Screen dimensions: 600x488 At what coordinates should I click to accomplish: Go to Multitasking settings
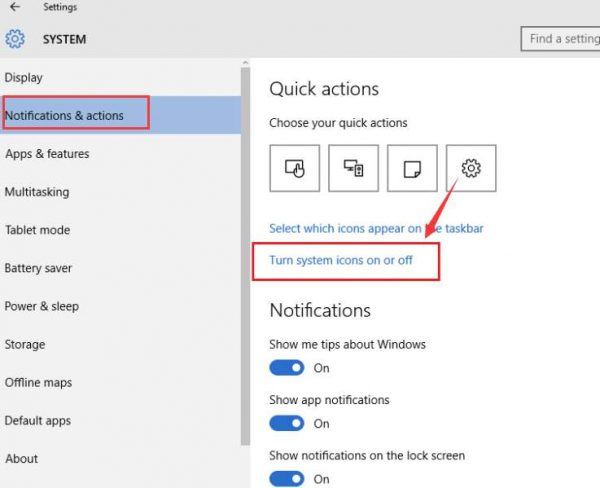point(120,192)
